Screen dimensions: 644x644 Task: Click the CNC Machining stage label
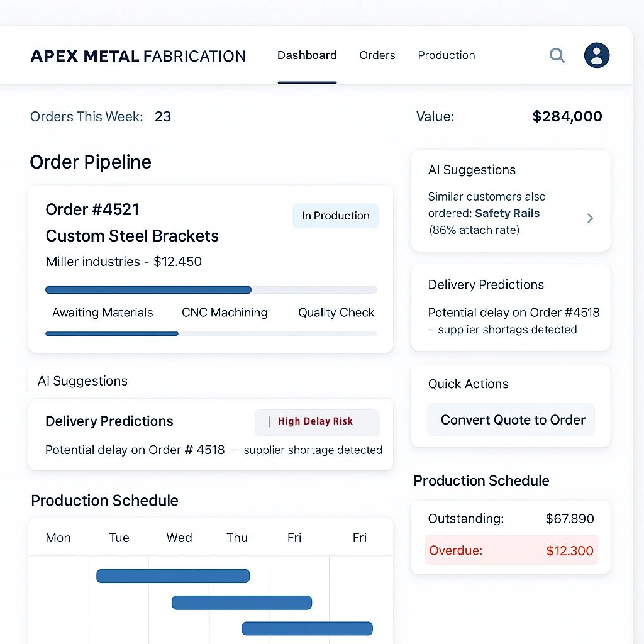(225, 313)
